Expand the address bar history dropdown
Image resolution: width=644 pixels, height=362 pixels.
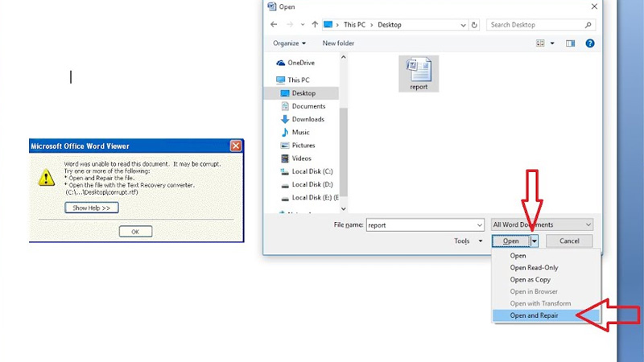(464, 25)
